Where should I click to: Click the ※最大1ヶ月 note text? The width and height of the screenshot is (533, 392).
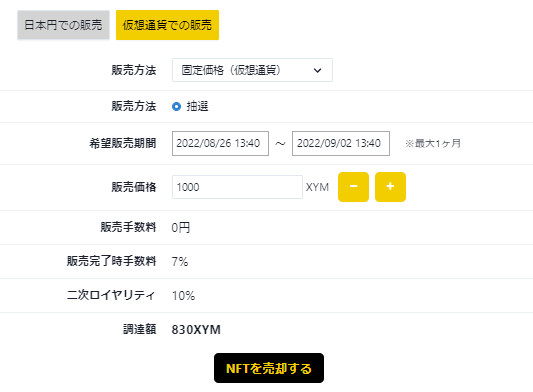(433, 143)
